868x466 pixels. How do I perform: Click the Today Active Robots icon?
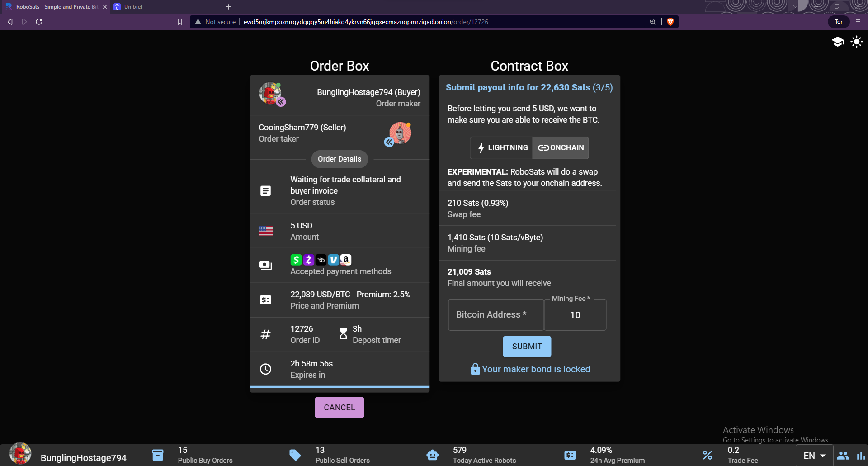pos(433,455)
